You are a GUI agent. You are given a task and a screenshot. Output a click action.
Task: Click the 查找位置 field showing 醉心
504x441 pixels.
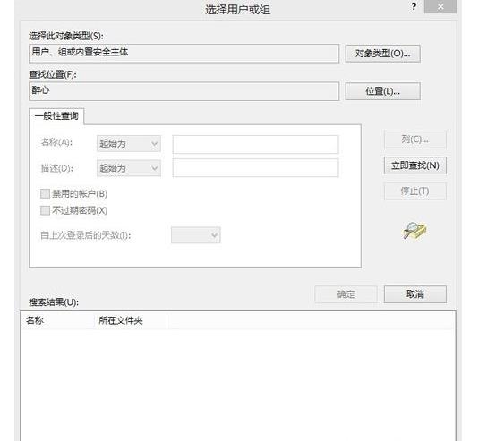coord(184,91)
